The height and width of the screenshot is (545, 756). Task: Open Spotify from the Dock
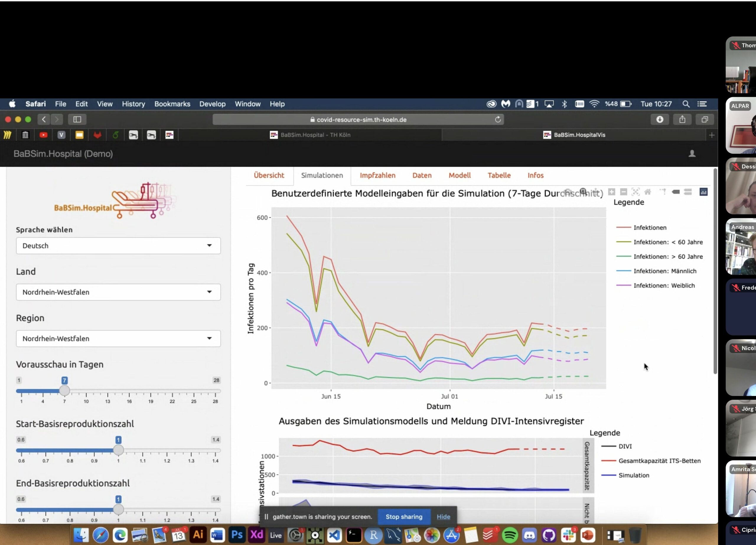[x=510, y=535]
